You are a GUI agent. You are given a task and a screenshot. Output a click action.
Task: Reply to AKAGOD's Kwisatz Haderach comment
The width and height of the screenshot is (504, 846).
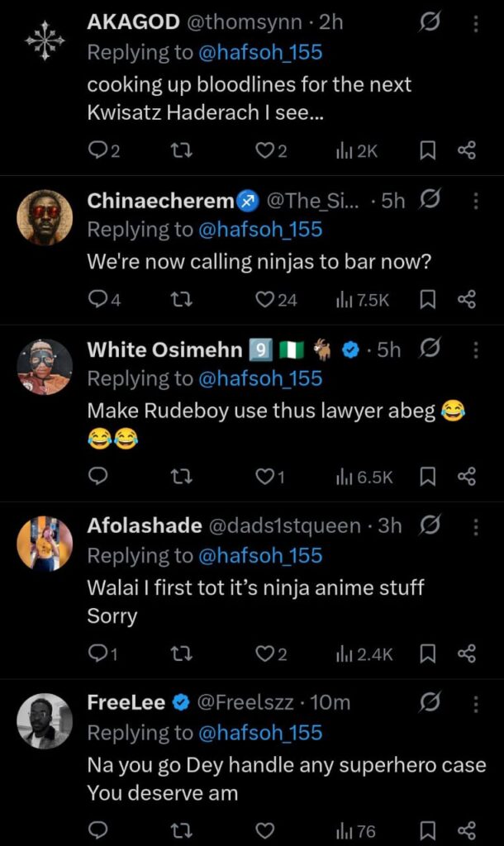98,150
